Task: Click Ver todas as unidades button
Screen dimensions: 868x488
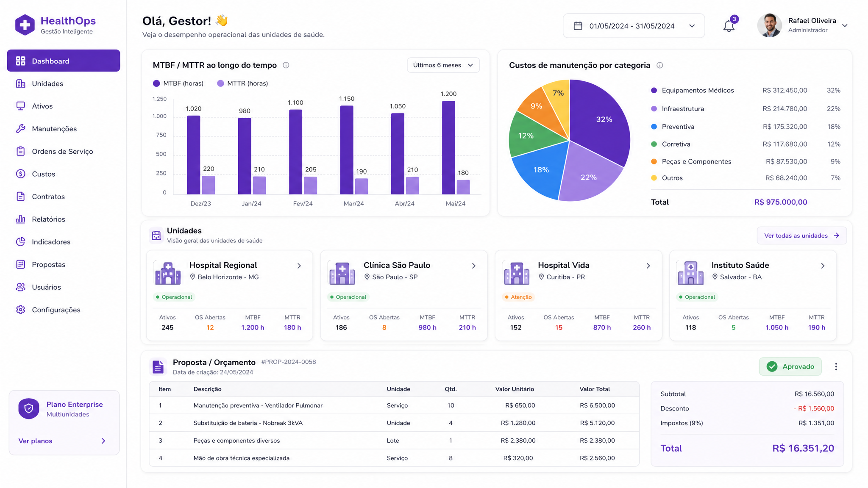Action: pyautogui.click(x=802, y=236)
